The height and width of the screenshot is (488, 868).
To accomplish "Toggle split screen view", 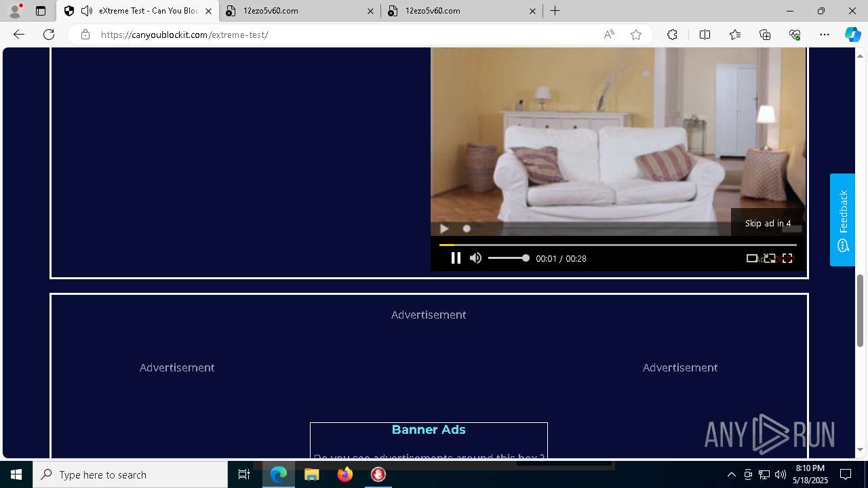I will coord(705,35).
